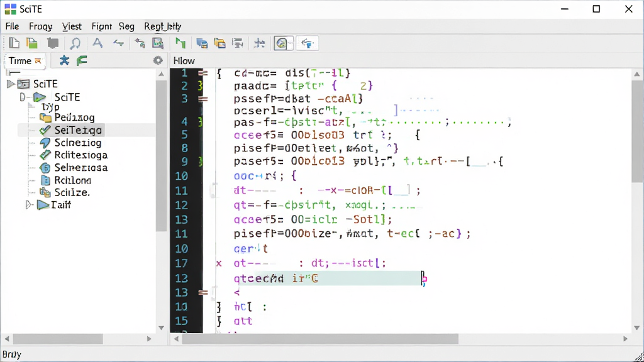This screenshot has width=644, height=362.
Task: Click the blue icon beside Scineriog
Action: tap(45, 143)
